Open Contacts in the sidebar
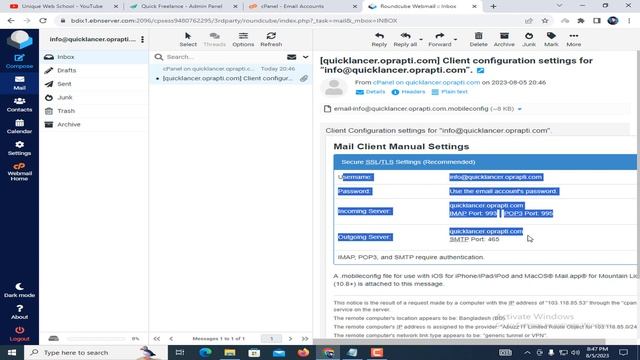This screenshot has height=360, width=640. click(x=19, y=104)
